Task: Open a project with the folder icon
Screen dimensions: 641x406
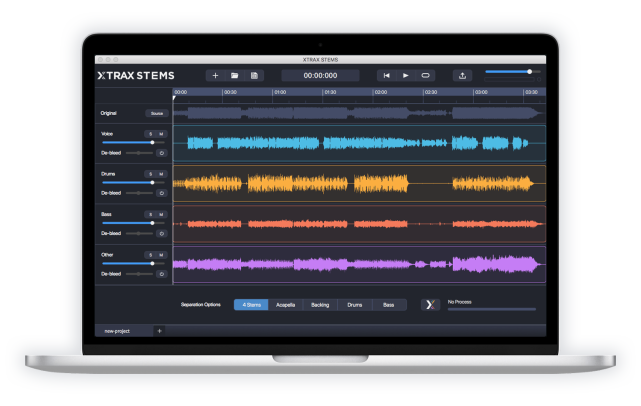Action: [x=235, y=76]
